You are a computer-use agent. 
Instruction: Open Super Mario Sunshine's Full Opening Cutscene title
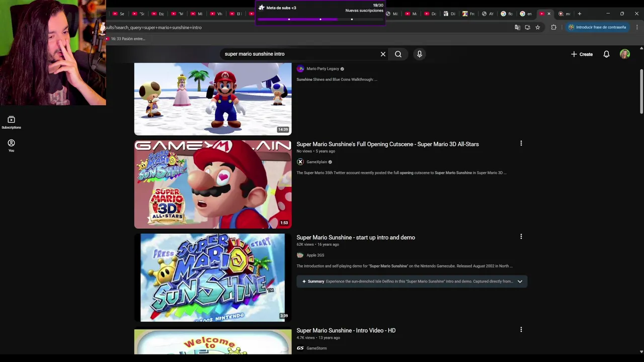coord(387,144)
